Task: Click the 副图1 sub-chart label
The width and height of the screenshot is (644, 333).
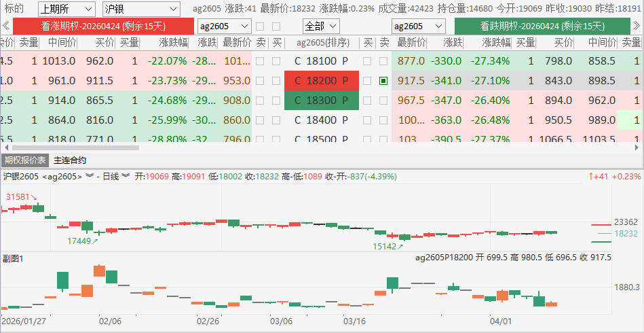Action: (13, 259)
